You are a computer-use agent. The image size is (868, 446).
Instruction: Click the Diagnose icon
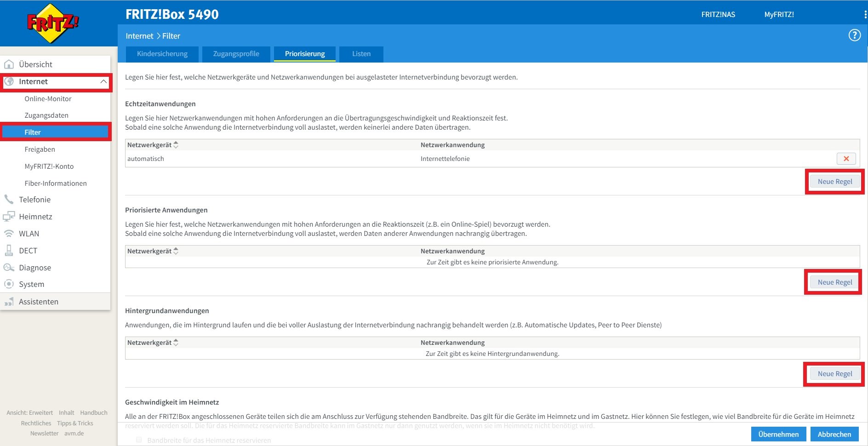pyautogui.click(x=9, y=268)
